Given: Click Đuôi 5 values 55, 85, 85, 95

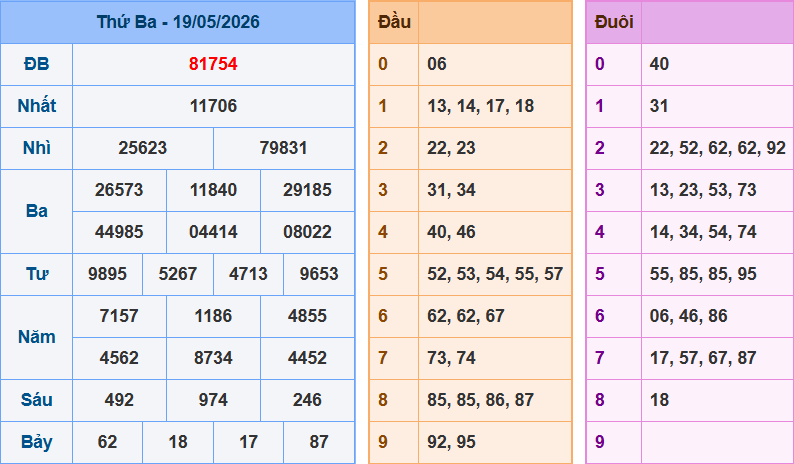Looking at the screenshot, I should [703, 274].
